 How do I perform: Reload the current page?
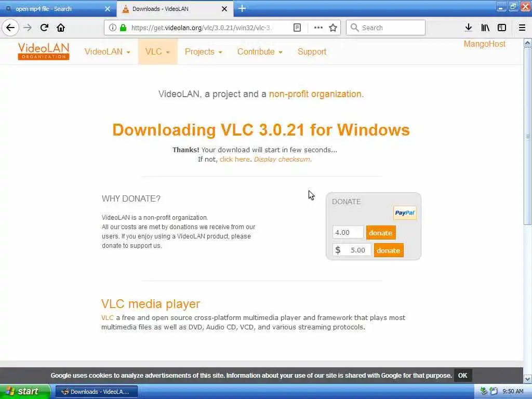(44, 28)
